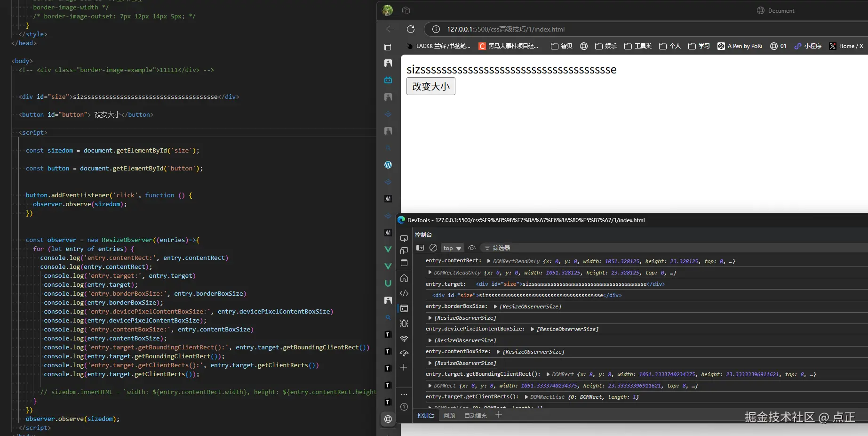Switch to the 问题 tab in drawer
This screenshot has height=436, width=868.
pos(449,415)
